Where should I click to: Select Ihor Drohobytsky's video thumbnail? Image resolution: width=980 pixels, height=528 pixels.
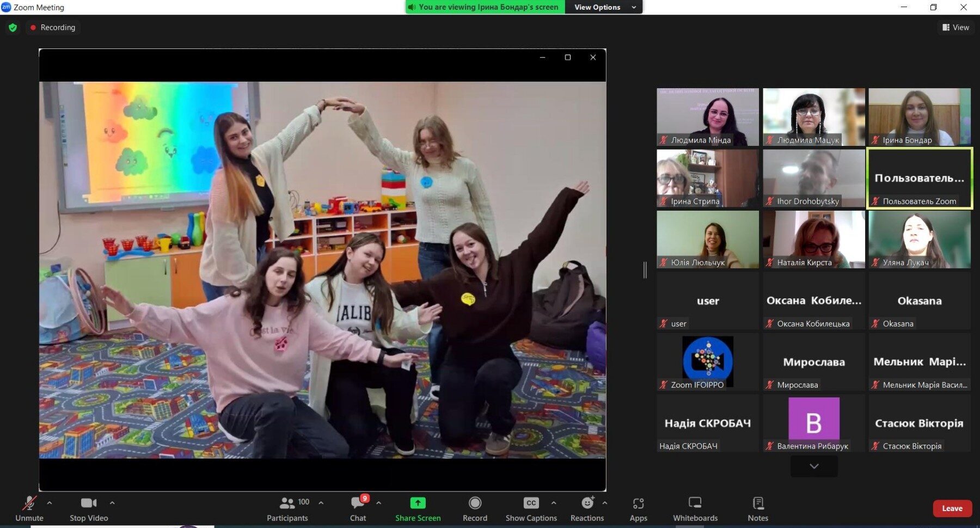[x=813, y=178]
